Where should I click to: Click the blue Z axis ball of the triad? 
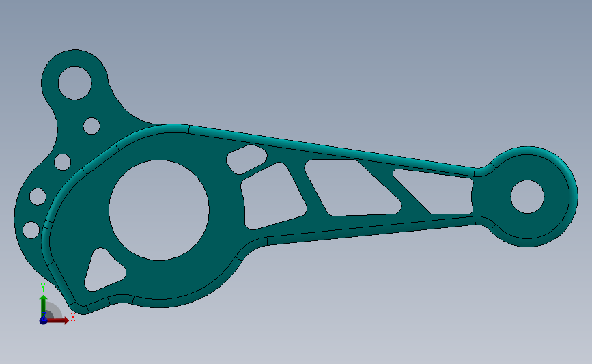[43, 320]
